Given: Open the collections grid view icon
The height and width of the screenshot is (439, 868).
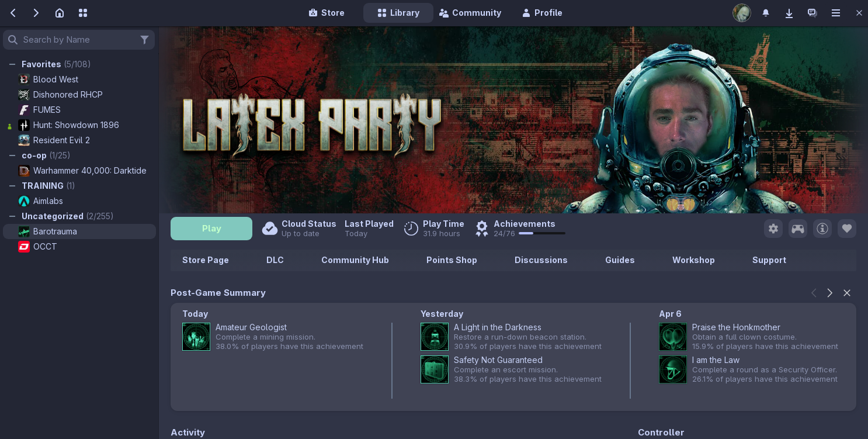Looking at the screenshot, I should coord(83,13).
